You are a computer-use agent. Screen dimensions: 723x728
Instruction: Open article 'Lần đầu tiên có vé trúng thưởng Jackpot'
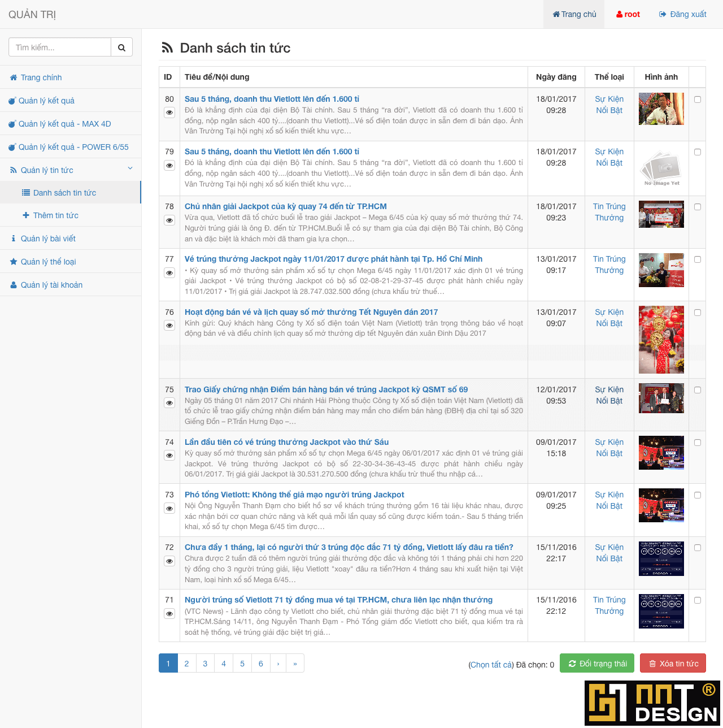coord(286,442)
